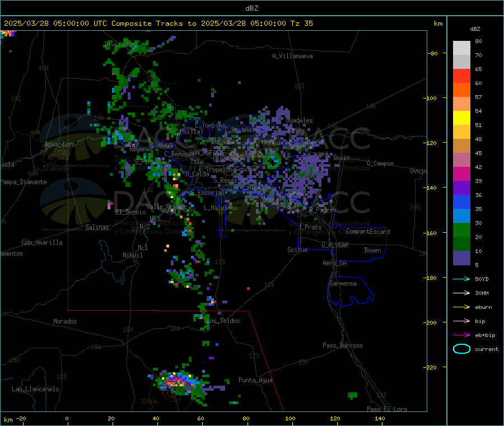Select the yellow dotted swatch above the 51 label
The width and height of the screenshot is (504, 426).
[x=461, y=118]
